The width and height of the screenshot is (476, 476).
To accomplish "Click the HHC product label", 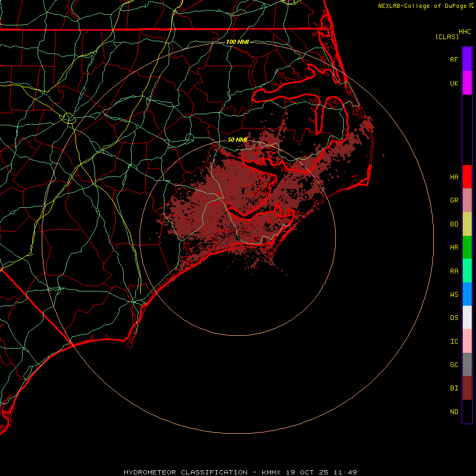I will pyautogui.click(x=465, y=32).
